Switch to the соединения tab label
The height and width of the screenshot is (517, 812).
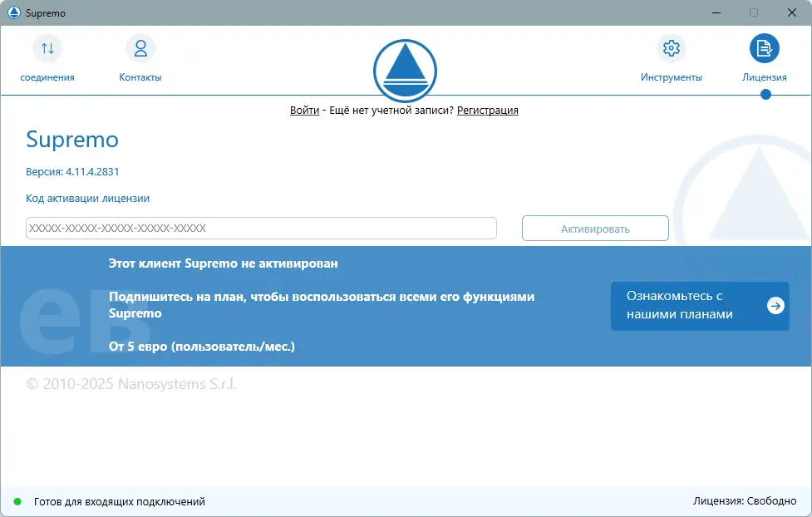[47, 77]
